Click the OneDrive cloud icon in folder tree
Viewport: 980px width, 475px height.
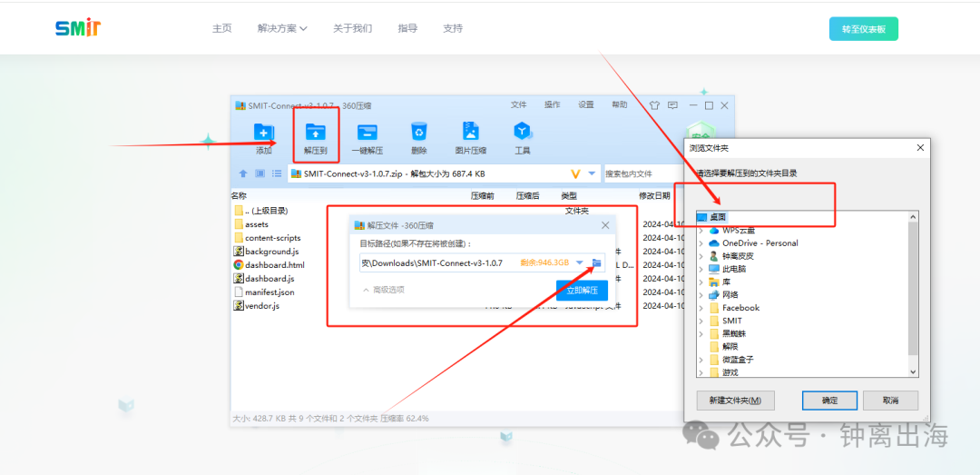(714, 242)
